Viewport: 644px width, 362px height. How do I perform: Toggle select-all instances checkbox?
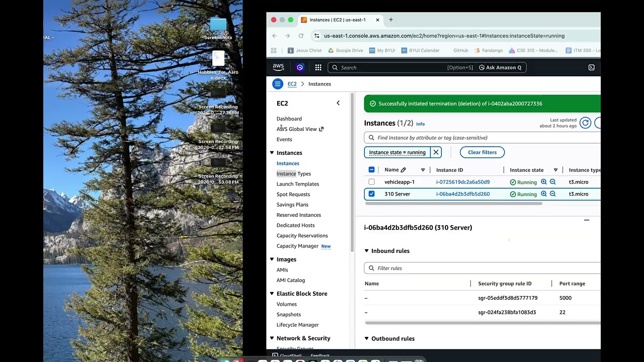(x=371, y=170)
